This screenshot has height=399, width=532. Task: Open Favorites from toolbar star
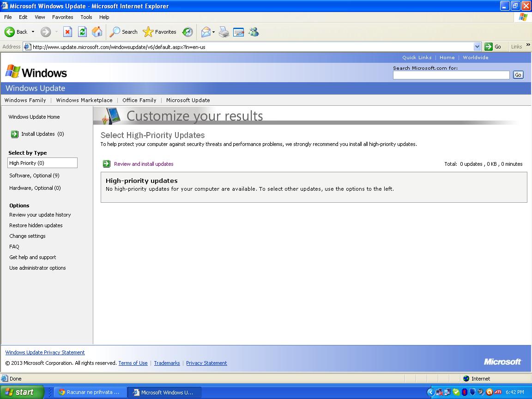[x=159, y=32]
